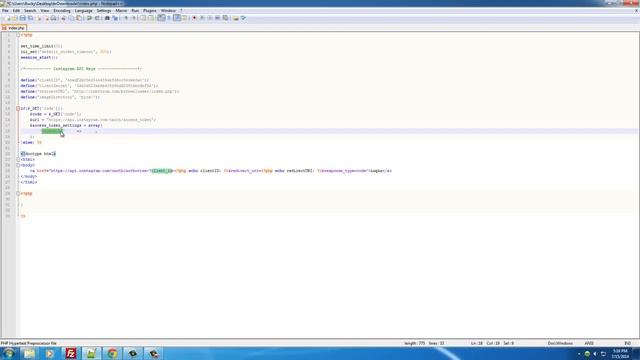The width and height of the screenshot is (640, 360).
Task: Open the Encoding menu
Action: pos(62,11)
